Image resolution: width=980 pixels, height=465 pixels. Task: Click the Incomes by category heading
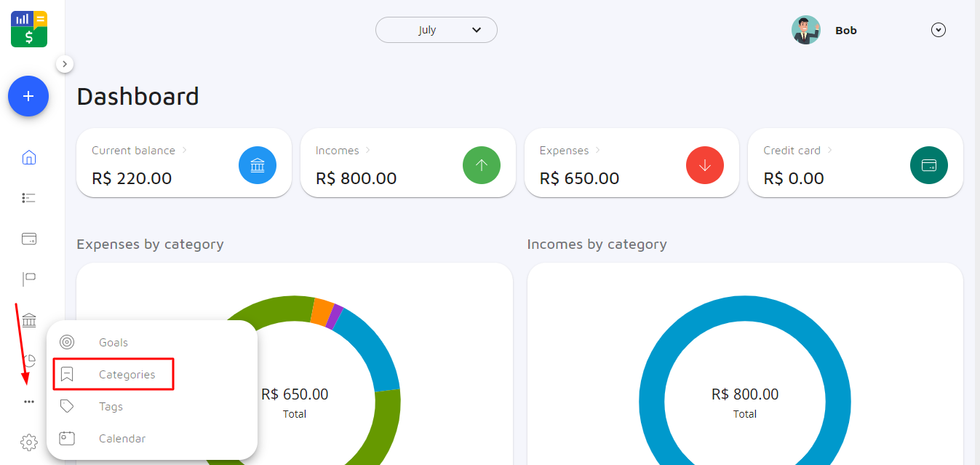[597, 244]
